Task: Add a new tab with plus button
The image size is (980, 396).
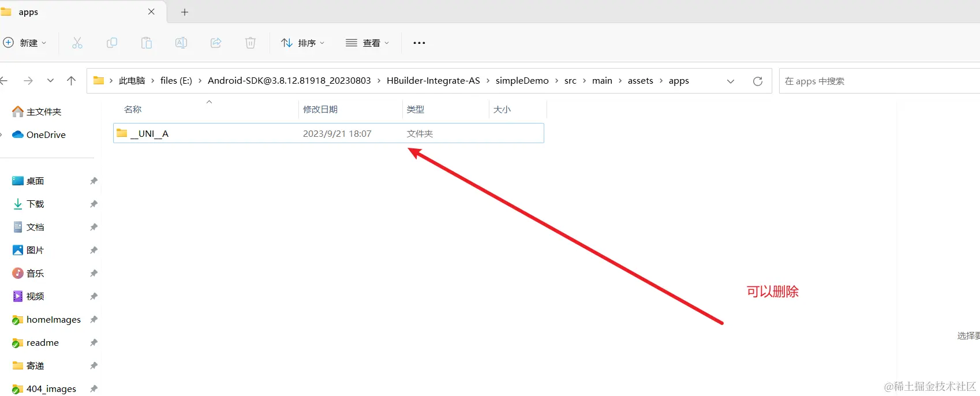Action: point(185,12)
